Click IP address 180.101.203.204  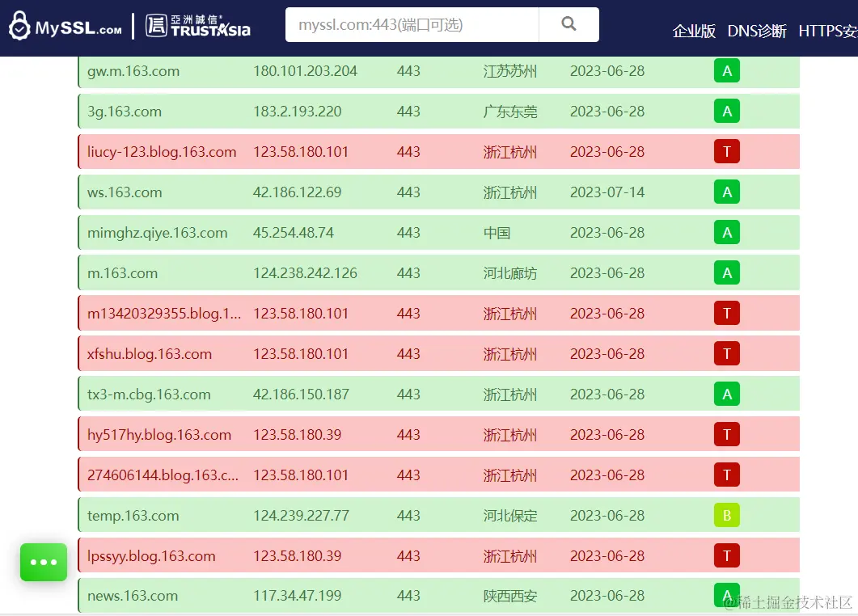coord(306,71)
